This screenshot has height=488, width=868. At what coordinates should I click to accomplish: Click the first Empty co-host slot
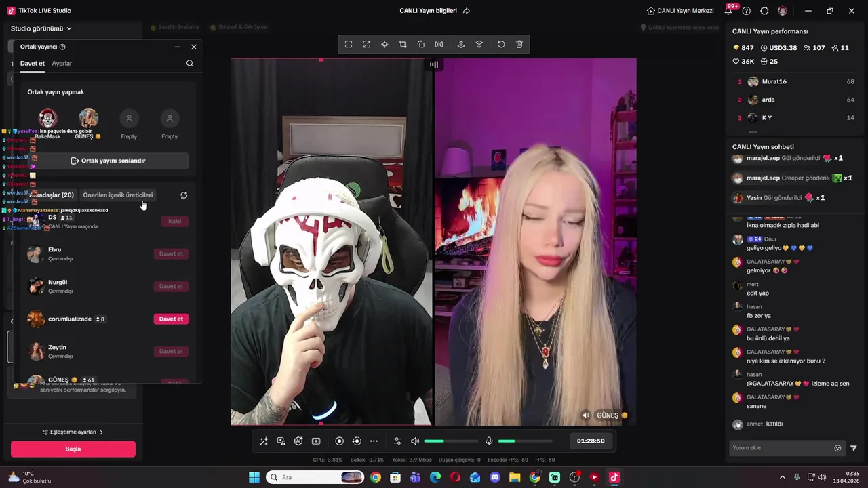point(129,119)
